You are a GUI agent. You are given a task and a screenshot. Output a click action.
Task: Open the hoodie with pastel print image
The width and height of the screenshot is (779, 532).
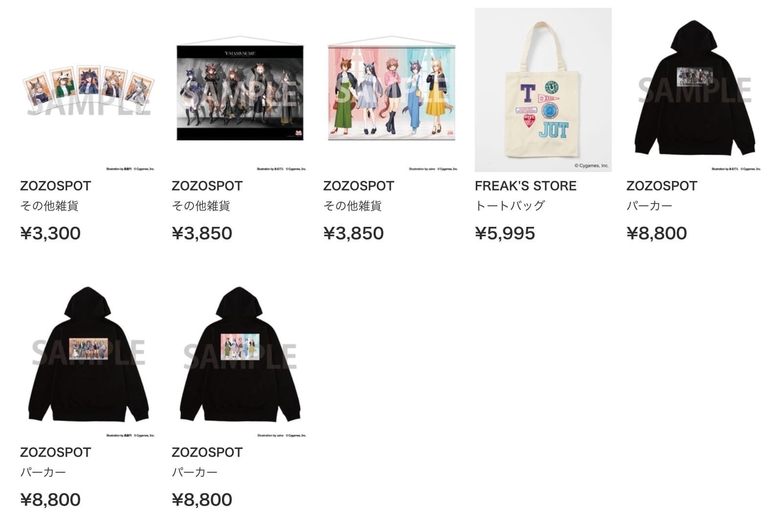click(240, 356)
